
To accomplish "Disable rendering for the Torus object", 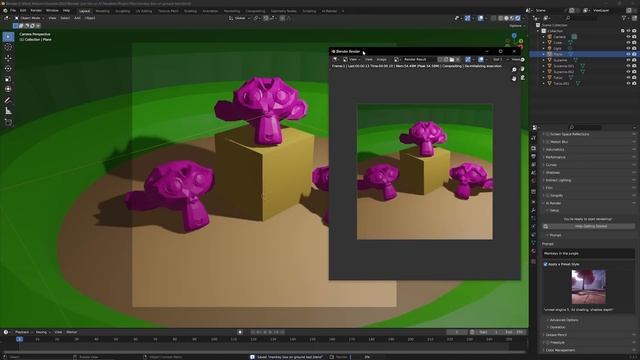I will click(634, 78).
